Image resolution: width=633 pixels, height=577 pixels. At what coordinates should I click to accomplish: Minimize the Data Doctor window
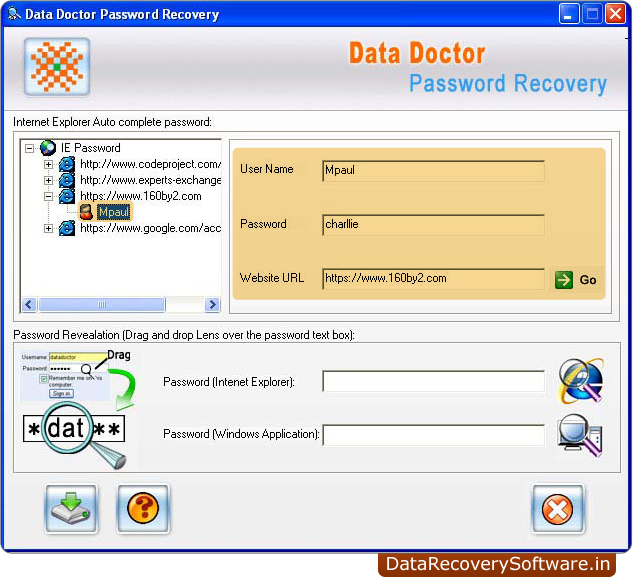[569, 14]
